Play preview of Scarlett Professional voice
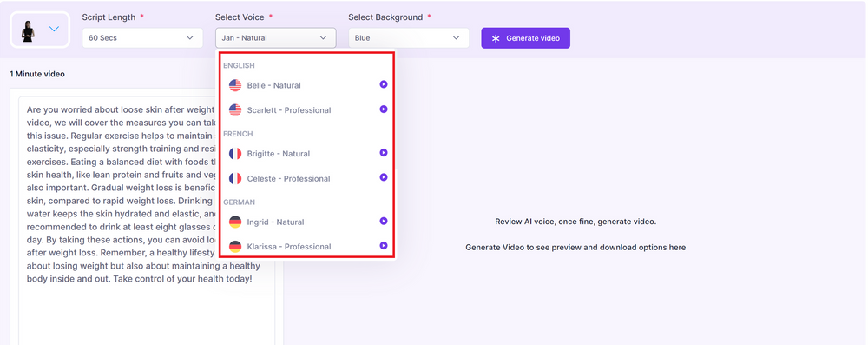Screen dimensions: 868x345 (383, 109)
